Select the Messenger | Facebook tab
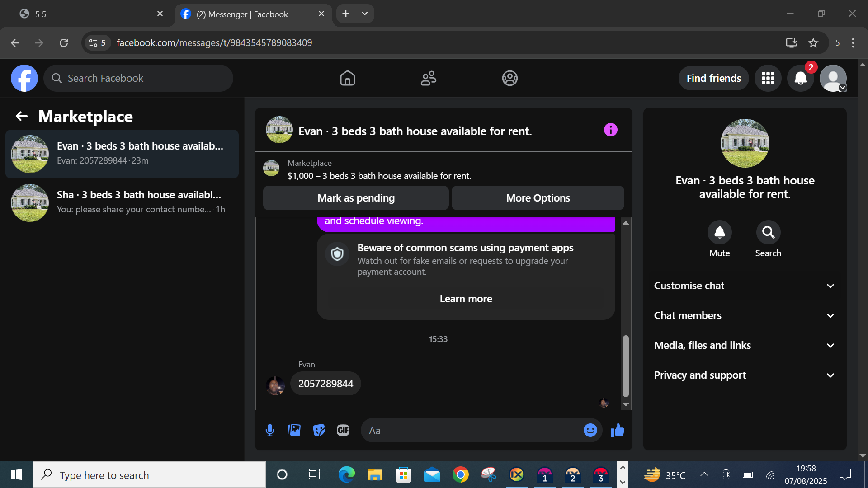Image resolution: width=868 pixels, height=488 pixels. [x=253, y=14]
